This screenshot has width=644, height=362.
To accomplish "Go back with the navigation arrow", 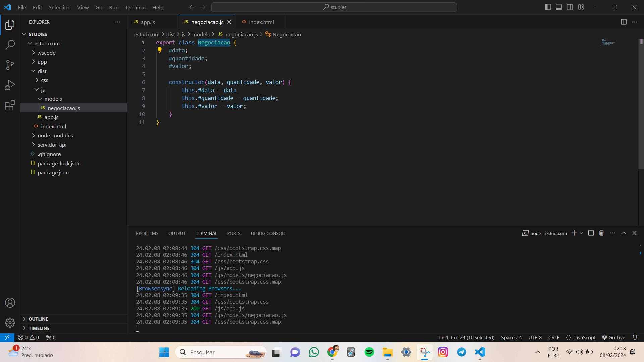I will (192, 7).
